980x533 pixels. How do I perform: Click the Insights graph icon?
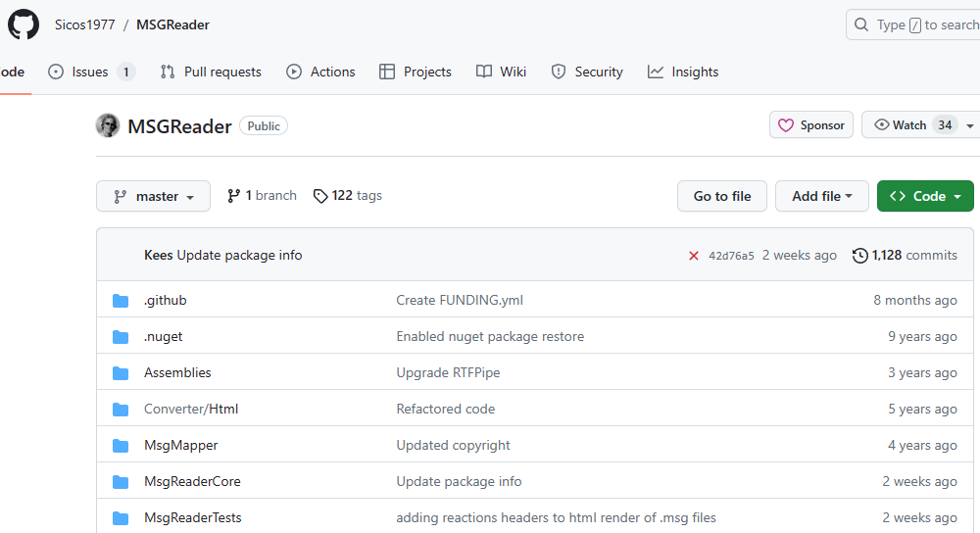(x=655, y=72)
